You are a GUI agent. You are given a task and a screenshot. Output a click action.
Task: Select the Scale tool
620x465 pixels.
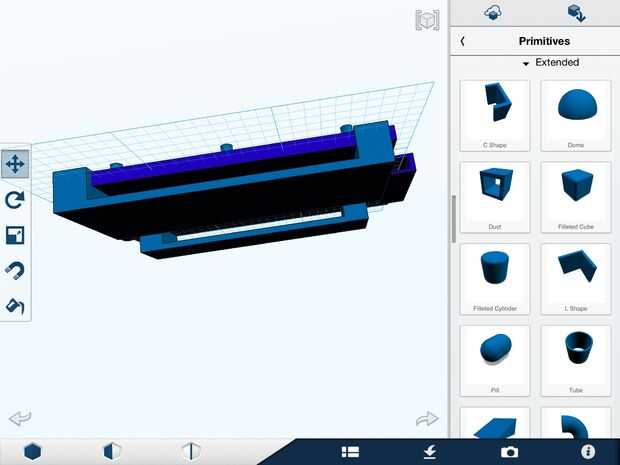(15, 235)
